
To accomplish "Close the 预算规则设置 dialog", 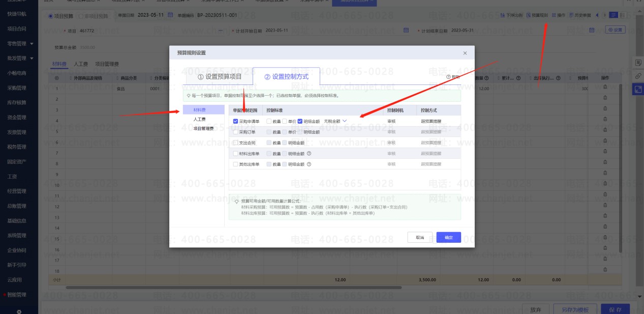I will click(465, 53).
